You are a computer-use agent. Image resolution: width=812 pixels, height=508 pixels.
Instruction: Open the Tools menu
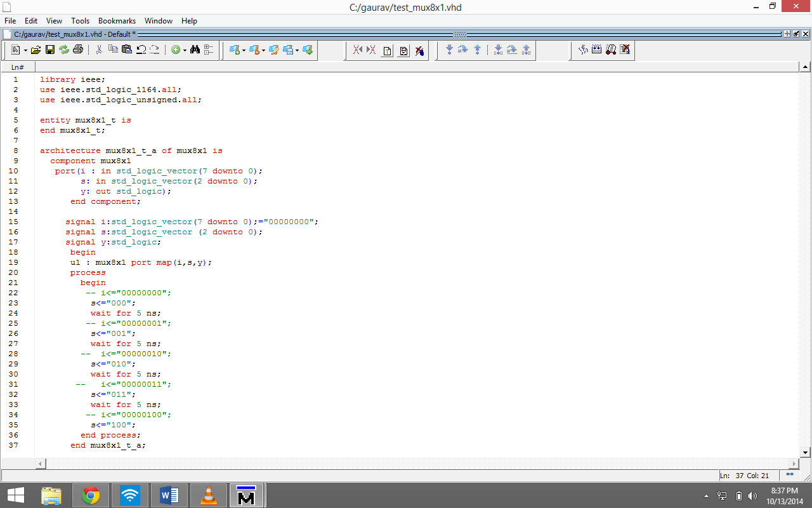tap(81, 21)
